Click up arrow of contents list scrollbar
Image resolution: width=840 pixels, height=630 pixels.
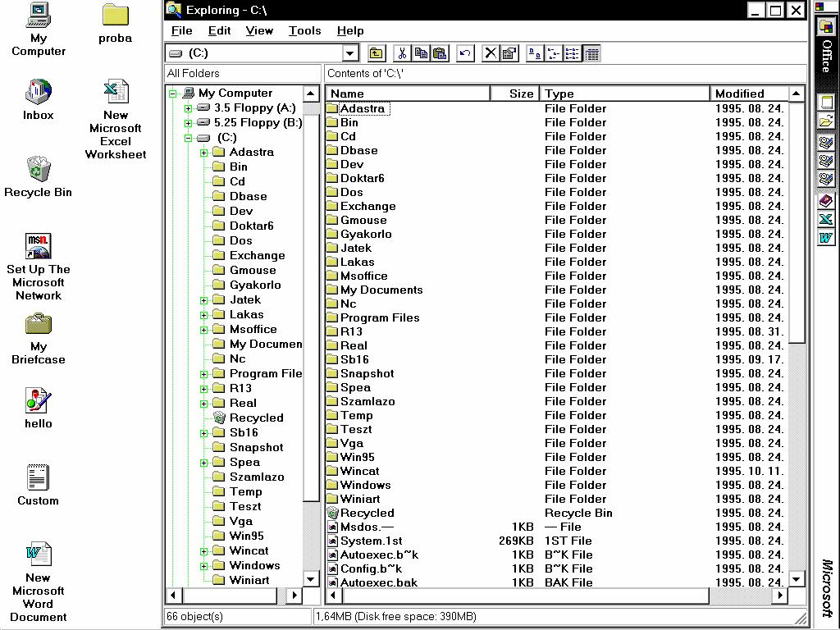pos(797,94)
